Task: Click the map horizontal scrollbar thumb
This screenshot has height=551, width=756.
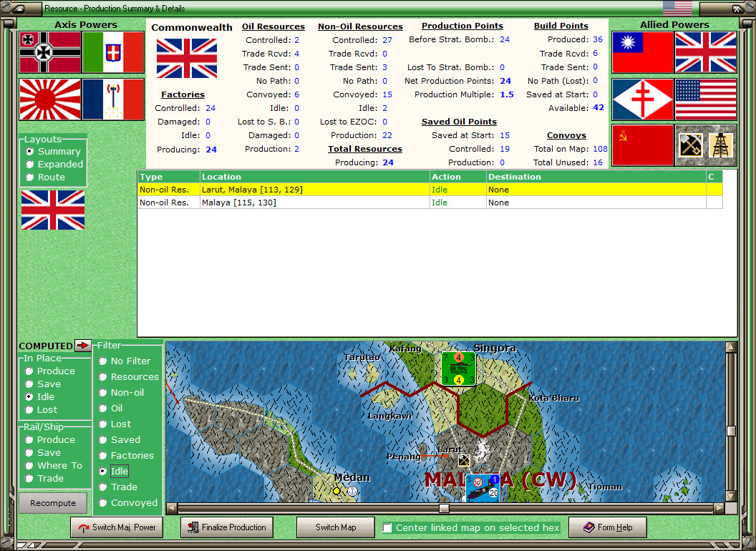Action: tap(444, 508)
